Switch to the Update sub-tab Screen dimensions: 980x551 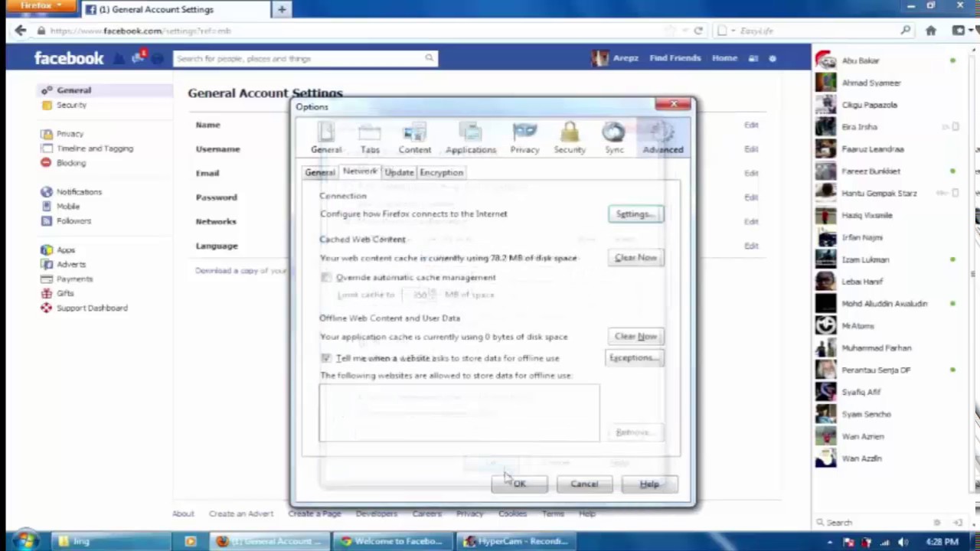click(x=399, y=173)
